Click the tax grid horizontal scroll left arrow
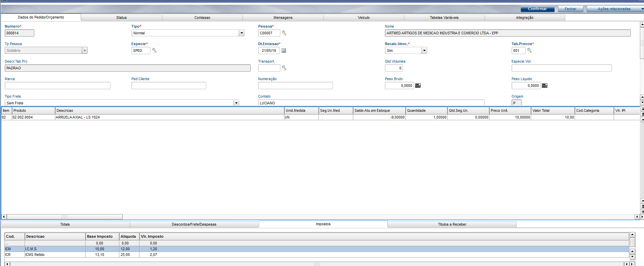Image resolution: width=644 pixels, height=266 pixels. (x=7, y=264)
